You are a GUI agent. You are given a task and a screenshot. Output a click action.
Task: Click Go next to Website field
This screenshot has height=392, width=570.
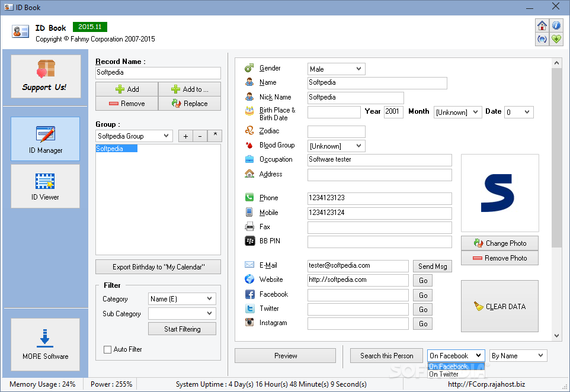tap(423, 281)
